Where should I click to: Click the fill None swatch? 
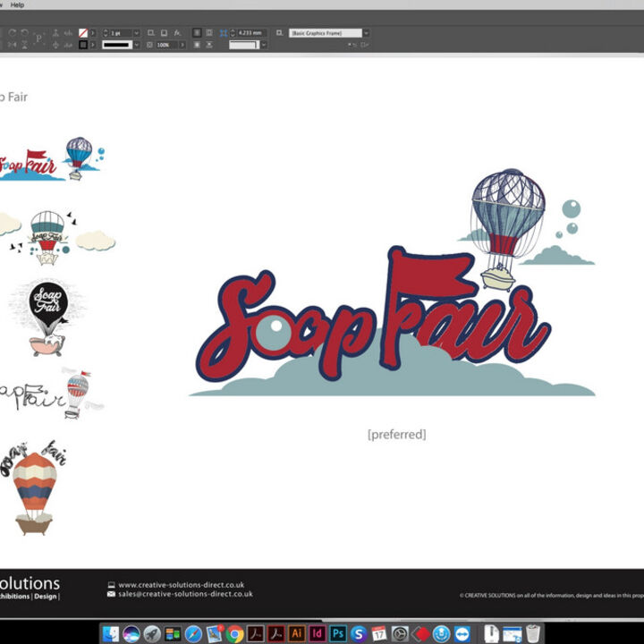(83, 32)
